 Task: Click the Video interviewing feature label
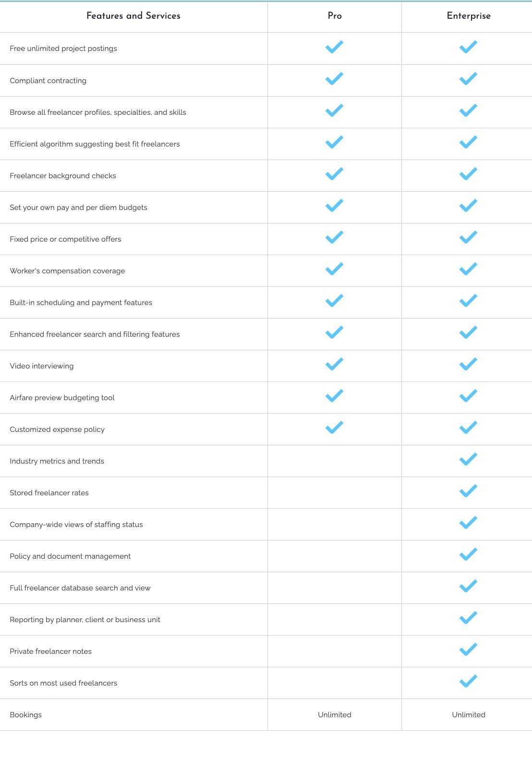[42, 366]
